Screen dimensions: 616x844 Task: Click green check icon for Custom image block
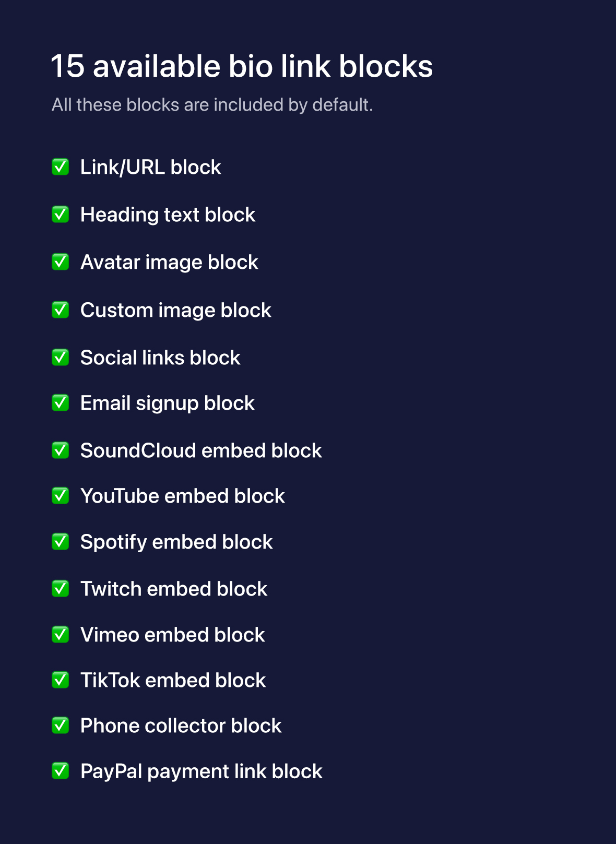61,310
